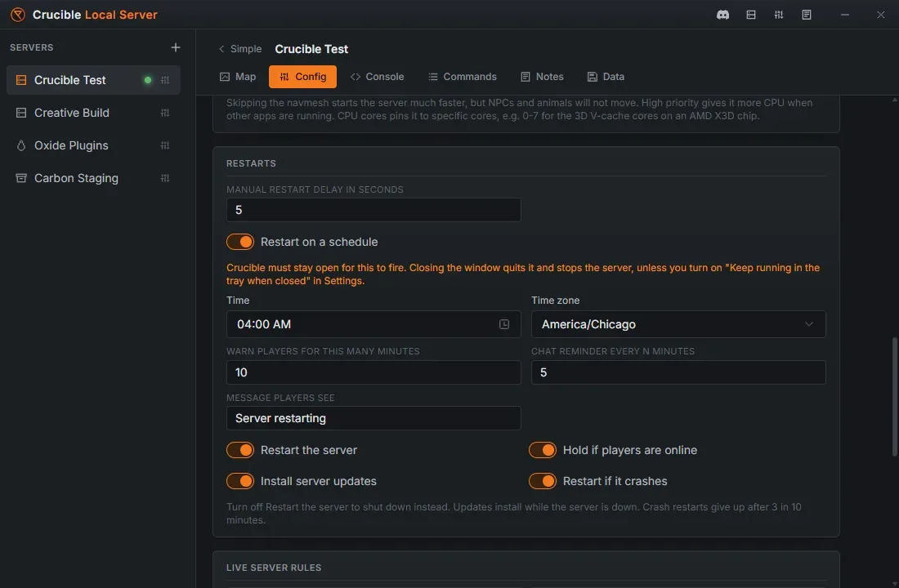
Task: Open settings sliders icon in title bar
Action: [779, 15]
